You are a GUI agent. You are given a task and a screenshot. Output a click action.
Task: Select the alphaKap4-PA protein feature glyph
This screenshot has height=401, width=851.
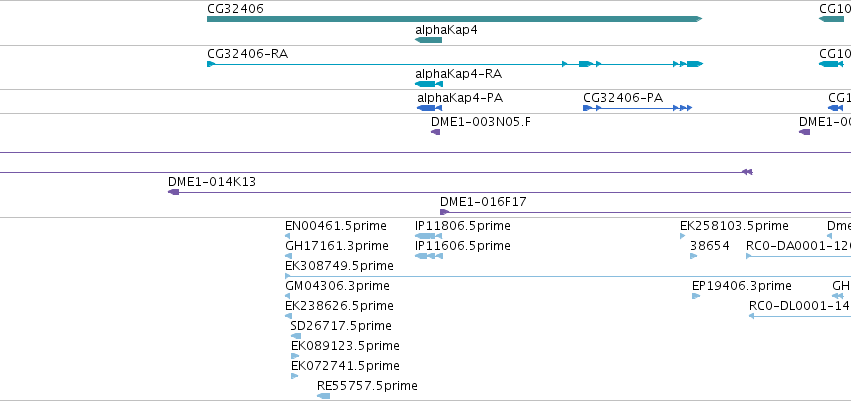coord(429,108)
